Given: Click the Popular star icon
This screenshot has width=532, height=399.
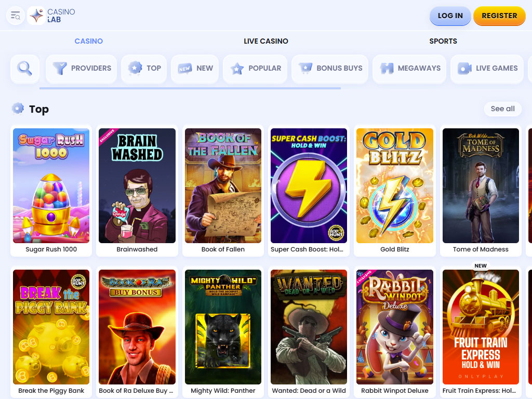Looking at the screenshot, I should tap(237, 69).
